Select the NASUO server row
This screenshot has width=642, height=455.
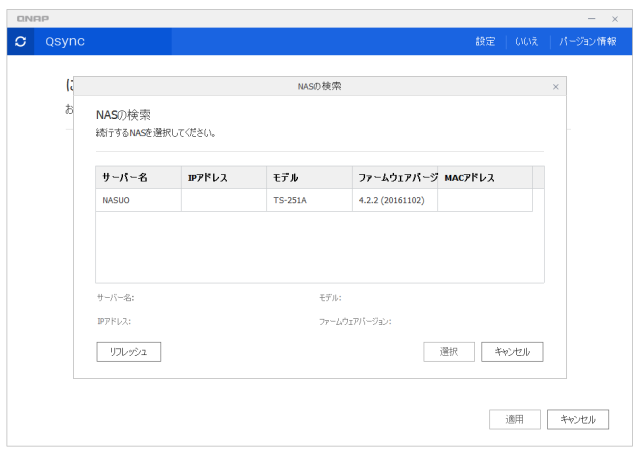pos(314,200)
